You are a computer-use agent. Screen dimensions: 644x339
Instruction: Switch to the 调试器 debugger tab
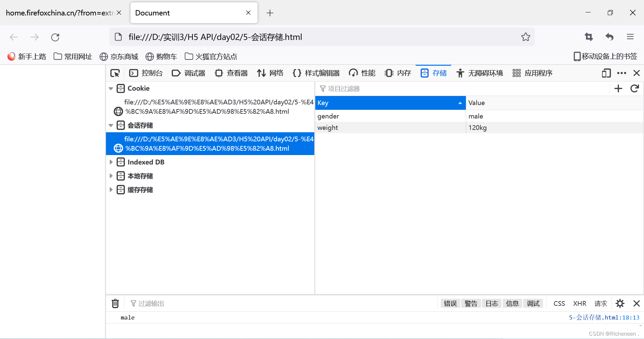click(189, 73)
